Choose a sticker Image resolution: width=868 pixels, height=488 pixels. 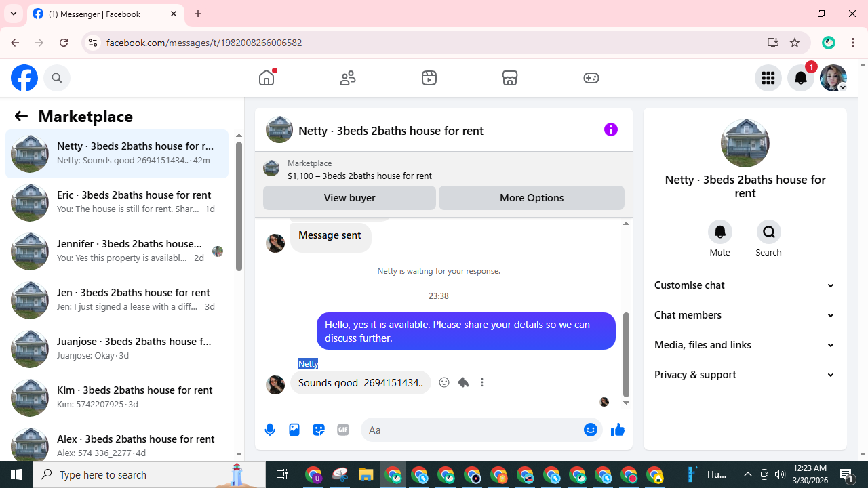[319, 430]
